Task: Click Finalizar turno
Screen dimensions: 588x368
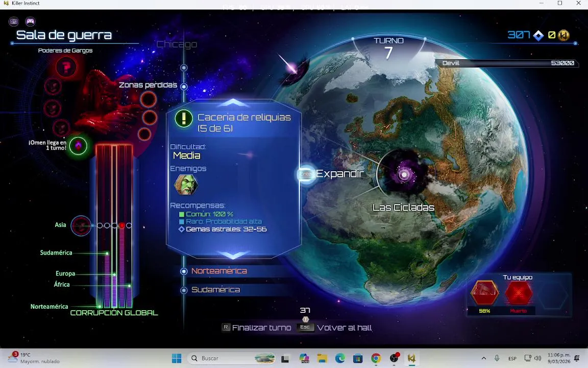Action: [261, 328]
